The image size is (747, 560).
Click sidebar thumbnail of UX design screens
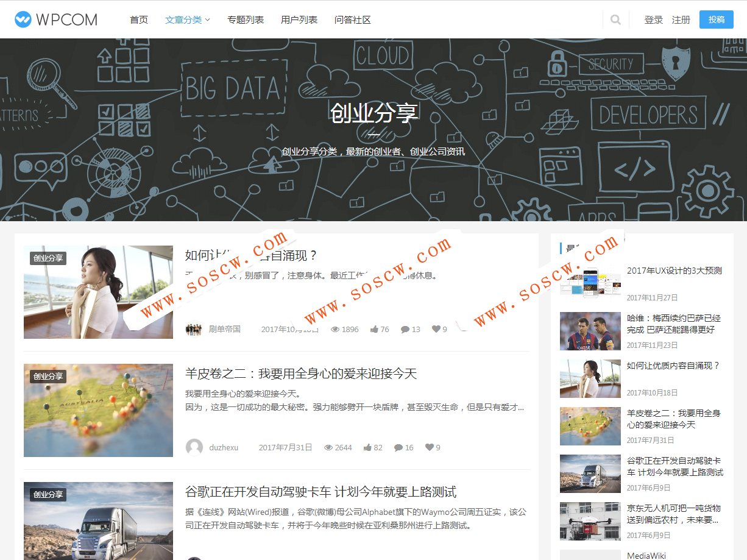pyautogui.click(x=590, y=283)
